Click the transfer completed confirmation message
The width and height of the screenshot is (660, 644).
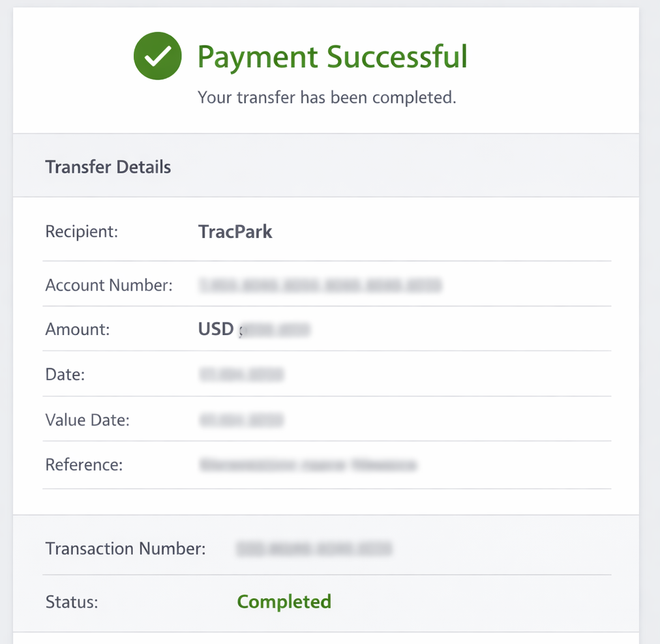coord(327,97)
